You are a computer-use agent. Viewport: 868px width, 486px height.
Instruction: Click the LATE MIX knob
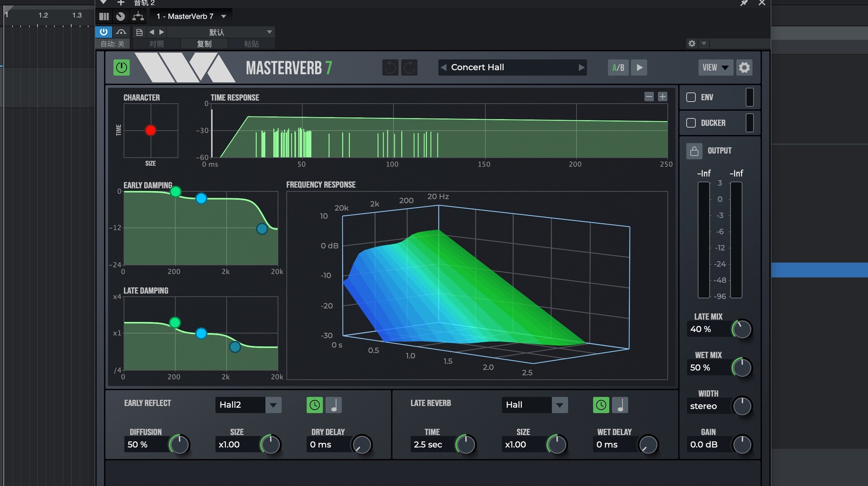coord(741,329)
